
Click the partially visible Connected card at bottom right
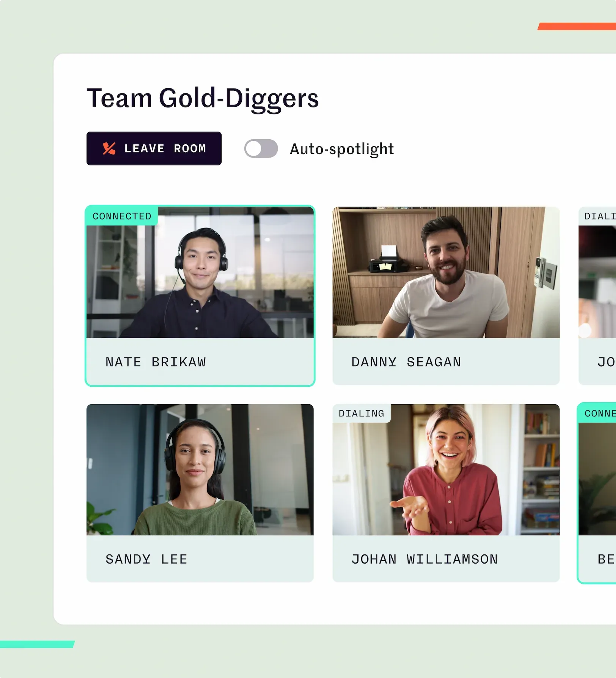(x=597, y=493)
